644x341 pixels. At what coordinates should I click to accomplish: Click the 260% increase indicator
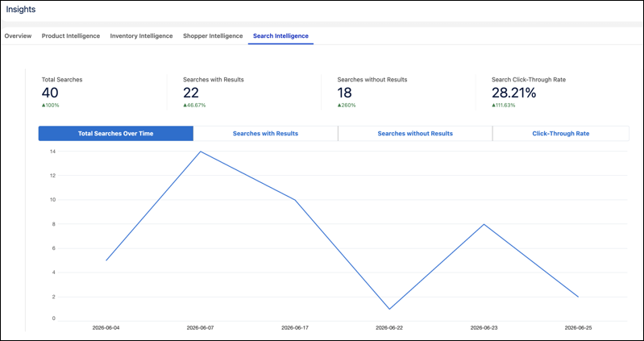347,105
